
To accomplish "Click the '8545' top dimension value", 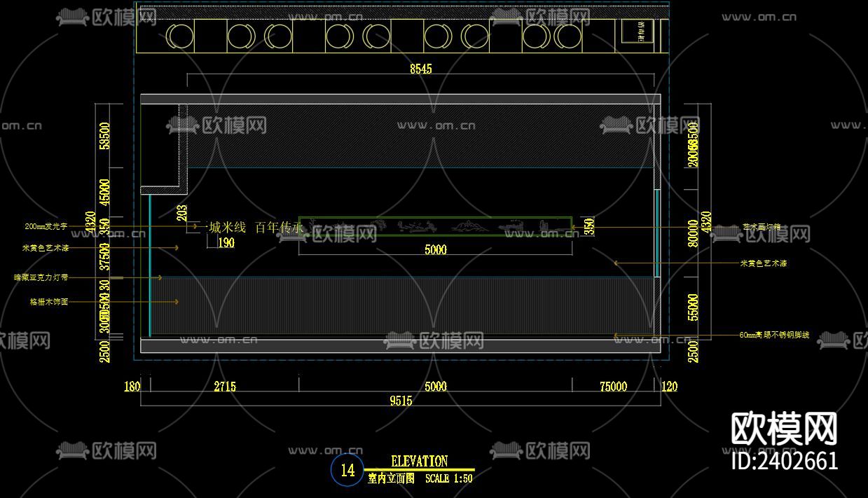I will tap(420, 69).
